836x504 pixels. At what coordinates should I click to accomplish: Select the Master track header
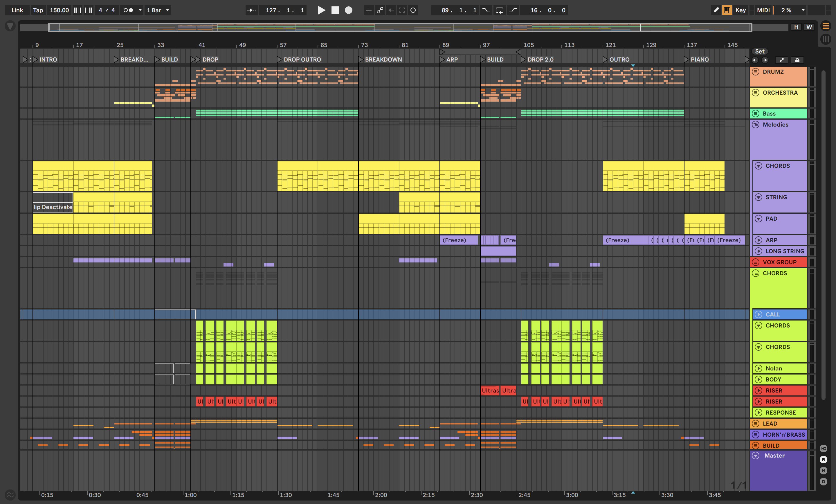coord(778,470)
